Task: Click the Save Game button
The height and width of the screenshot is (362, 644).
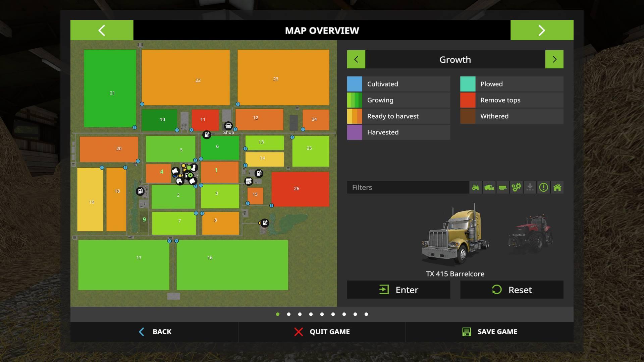Action: coord(489,331)
